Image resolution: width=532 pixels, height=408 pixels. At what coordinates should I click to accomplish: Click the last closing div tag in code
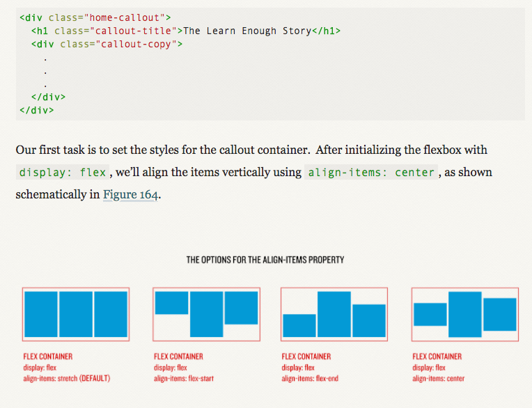point(37,110)
